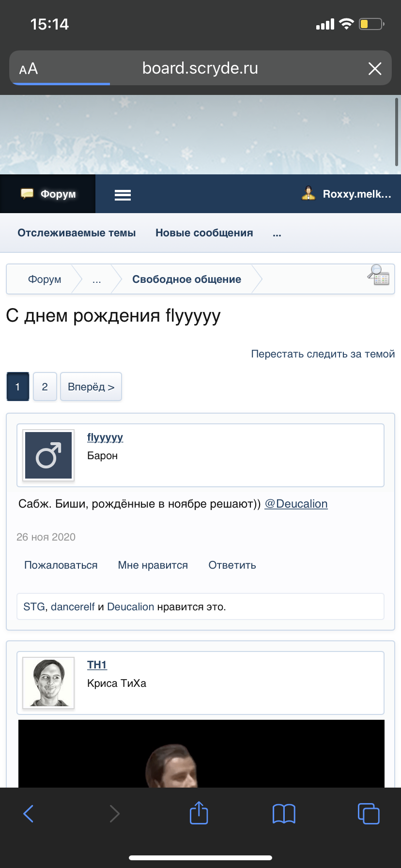
Task: Tap the Барон user title text
Action: (x=103, y=456)
